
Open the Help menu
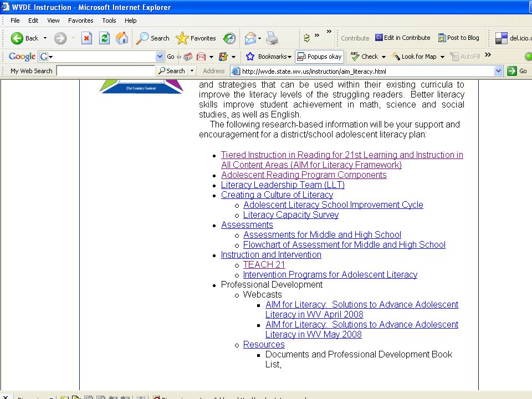[130, 21]
